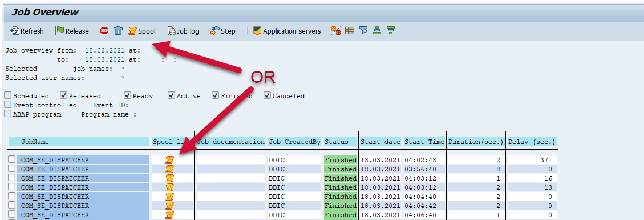Click the Duration(sec.) column header
The image size is (644, 220).
pos(476,142)
